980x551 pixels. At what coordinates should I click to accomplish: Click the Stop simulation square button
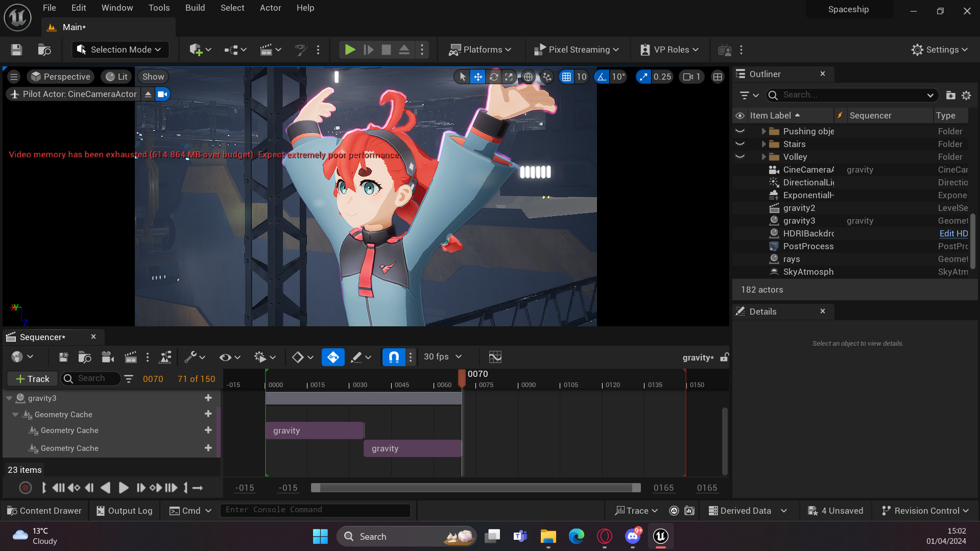386,50
